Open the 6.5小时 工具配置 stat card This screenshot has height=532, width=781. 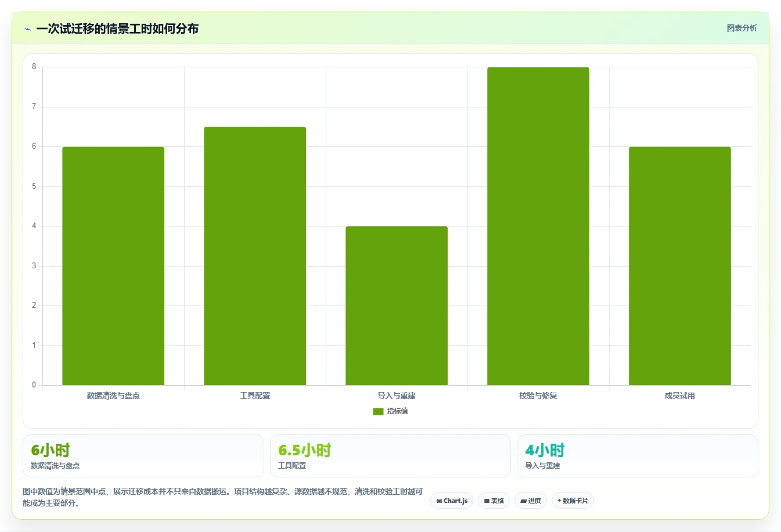[x=390, y=456]
